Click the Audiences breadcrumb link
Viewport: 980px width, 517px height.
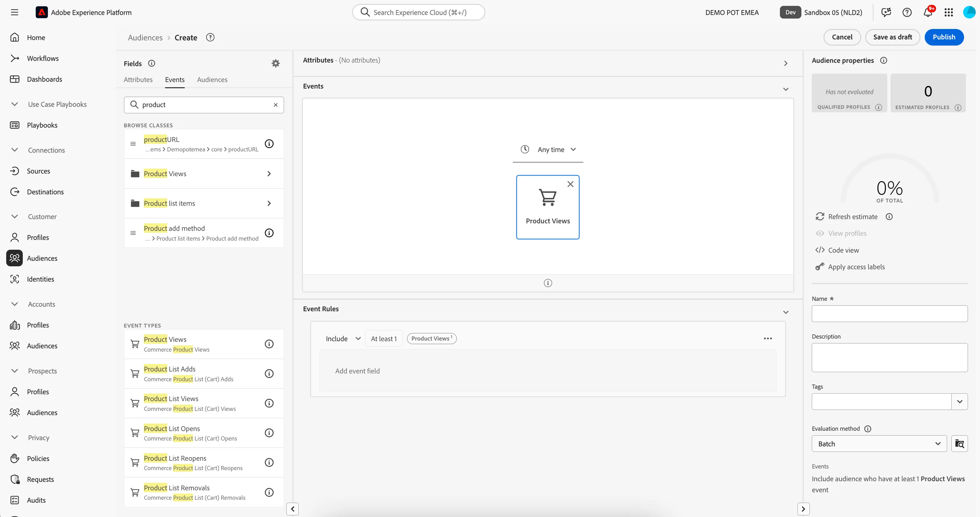point(145,37)
